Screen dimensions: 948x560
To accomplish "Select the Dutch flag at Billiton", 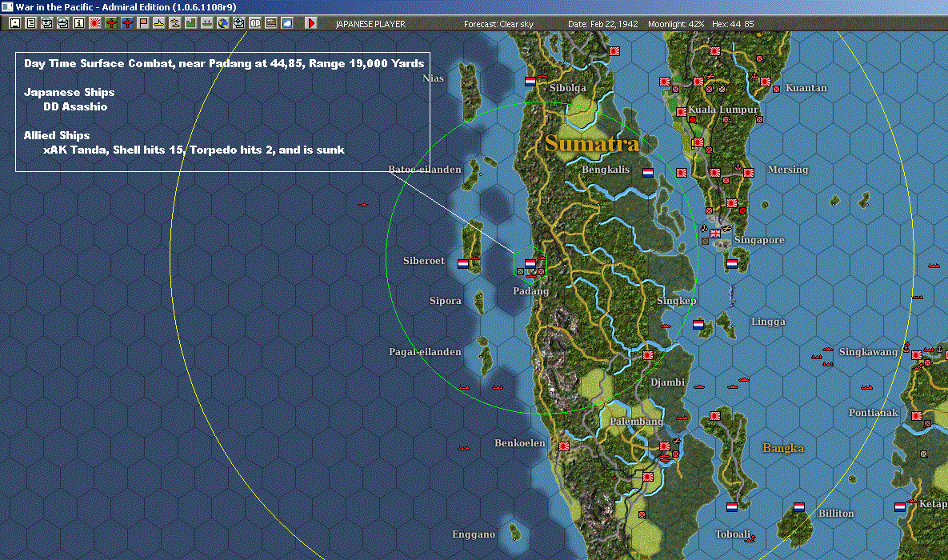I will 799,506.
